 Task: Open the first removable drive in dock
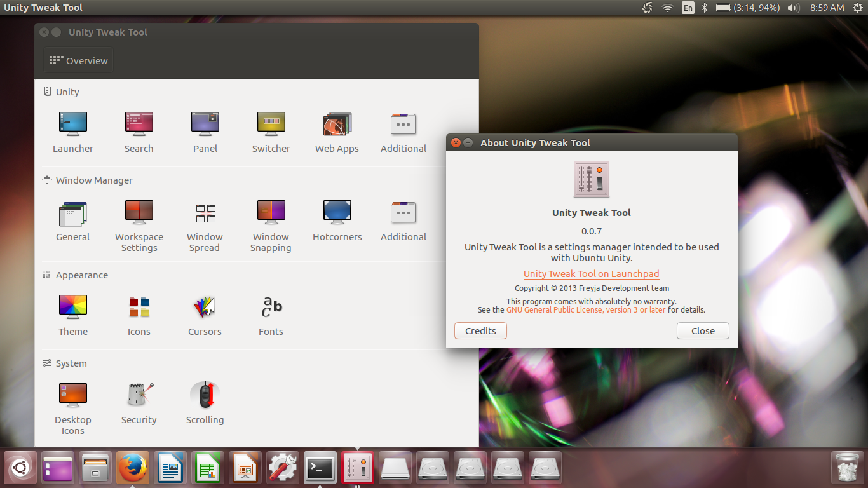395,468
